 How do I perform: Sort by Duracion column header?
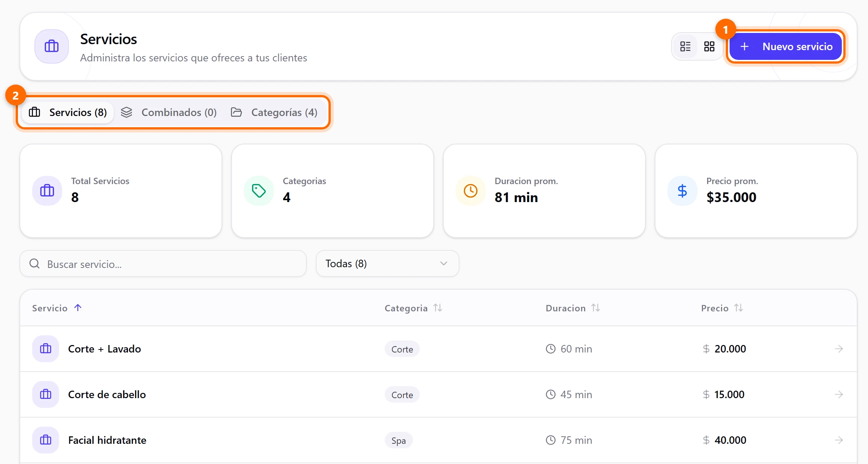tap(573, 308)
